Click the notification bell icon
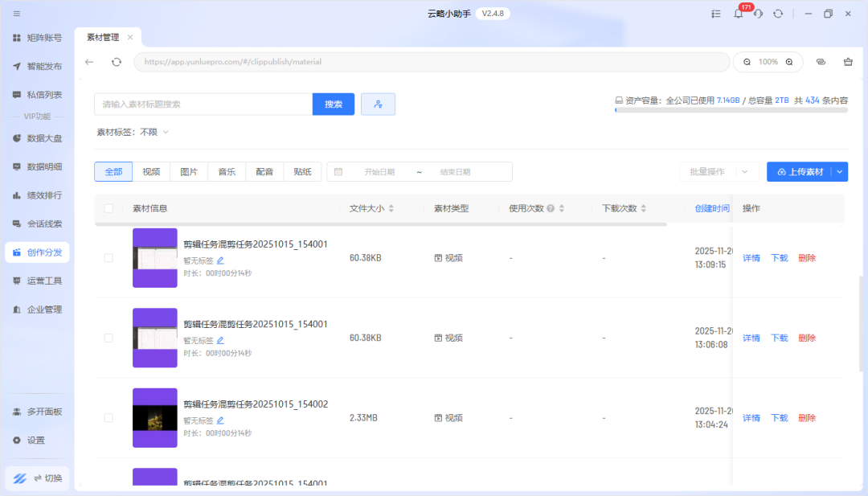The width and height of the screenshot is (868, 496). [738, 14]
